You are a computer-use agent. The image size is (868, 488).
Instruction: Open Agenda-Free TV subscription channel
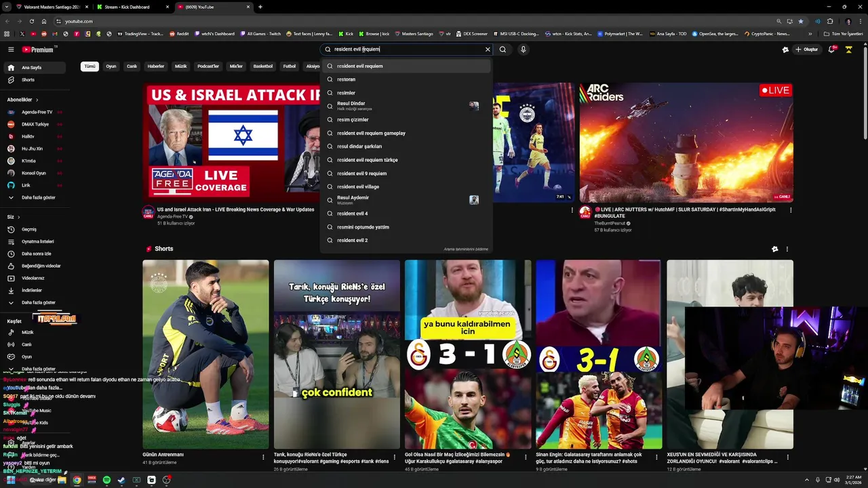pyautogui.click(x=35, y=112)
